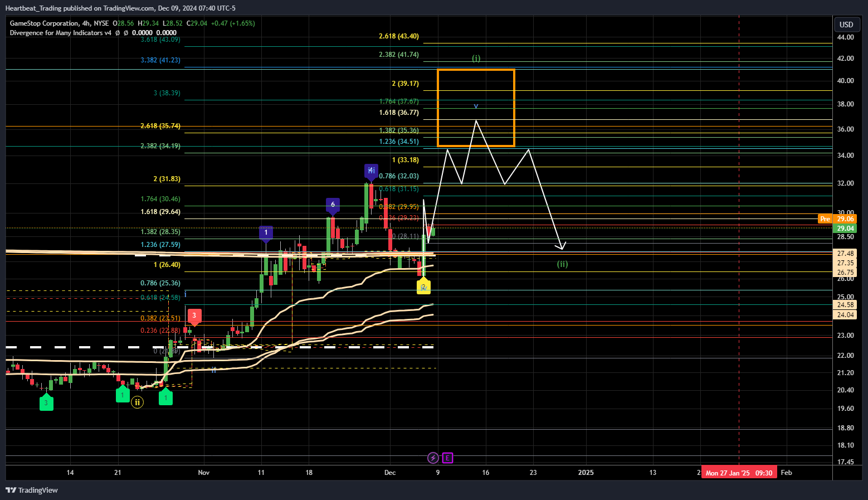Image resolution: width=868 pixels, height=500 pixels.
Task: Click the 27.35 price axis label
Action: tap(845, 263)
